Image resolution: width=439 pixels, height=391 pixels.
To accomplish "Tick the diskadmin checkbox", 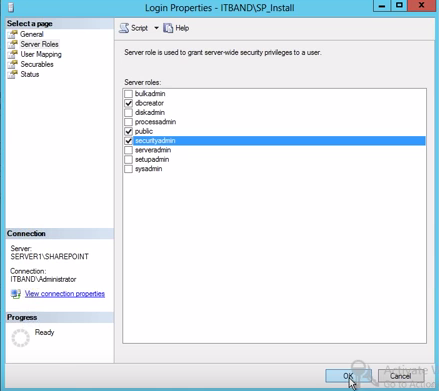I will tap(128, 112).
